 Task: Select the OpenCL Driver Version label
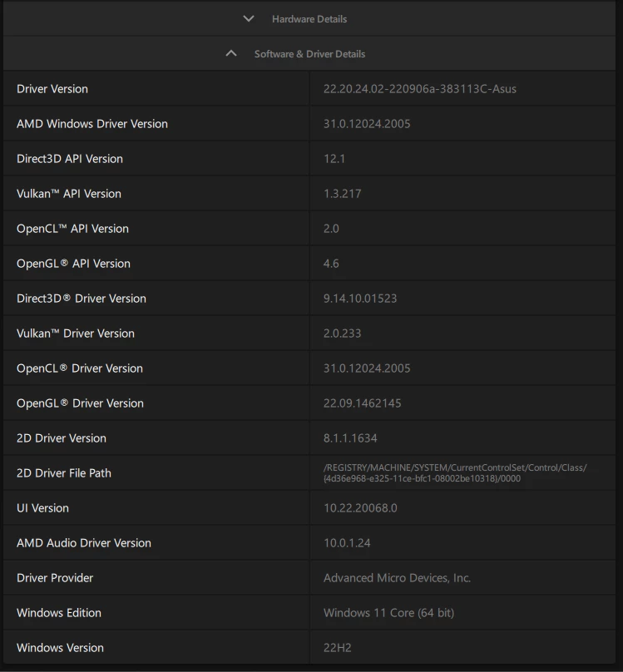coord(80,368)
